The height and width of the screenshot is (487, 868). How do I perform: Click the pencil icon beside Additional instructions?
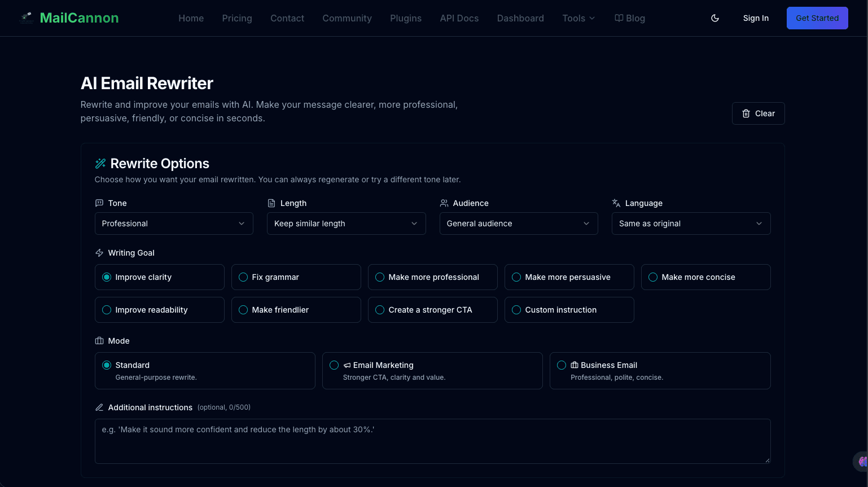[x=99, y=407]
